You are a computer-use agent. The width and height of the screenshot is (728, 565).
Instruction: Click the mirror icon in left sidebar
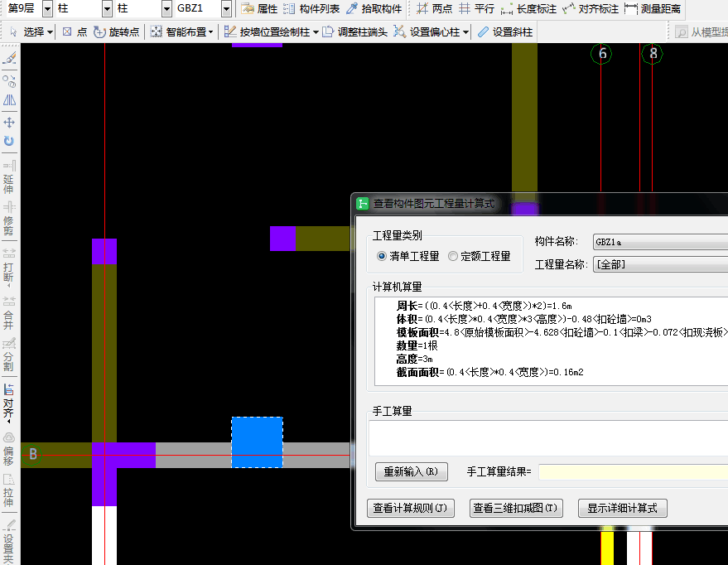pos(9,100)
